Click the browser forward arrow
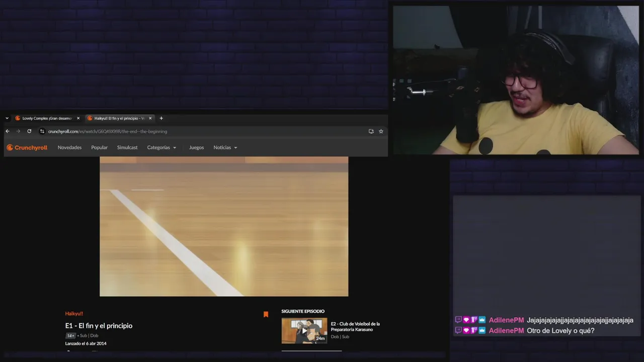 [x=18, y=131]
